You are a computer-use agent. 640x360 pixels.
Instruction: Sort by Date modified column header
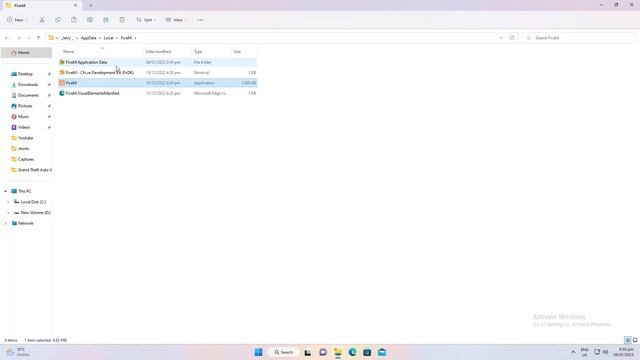[x=167, y=51]
